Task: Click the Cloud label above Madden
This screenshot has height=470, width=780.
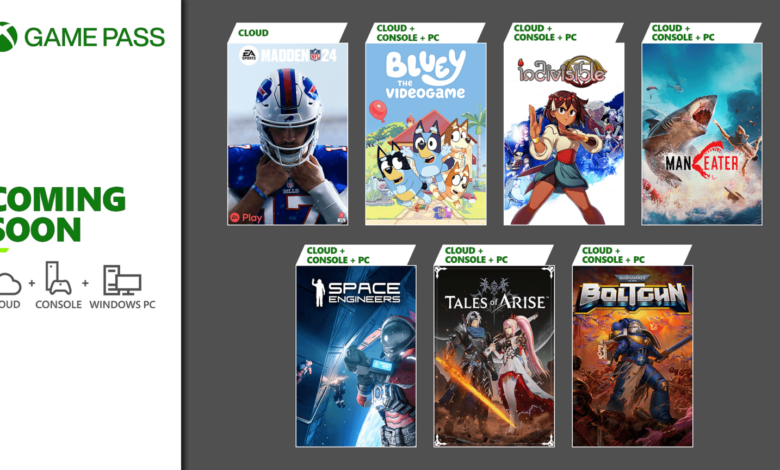Action: 253,33
